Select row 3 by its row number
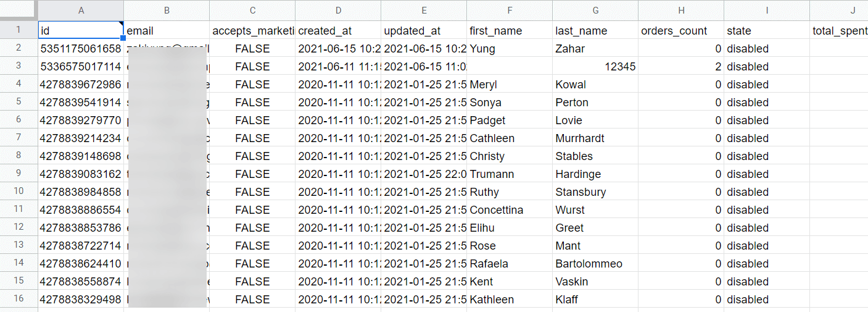 point(19,66)
